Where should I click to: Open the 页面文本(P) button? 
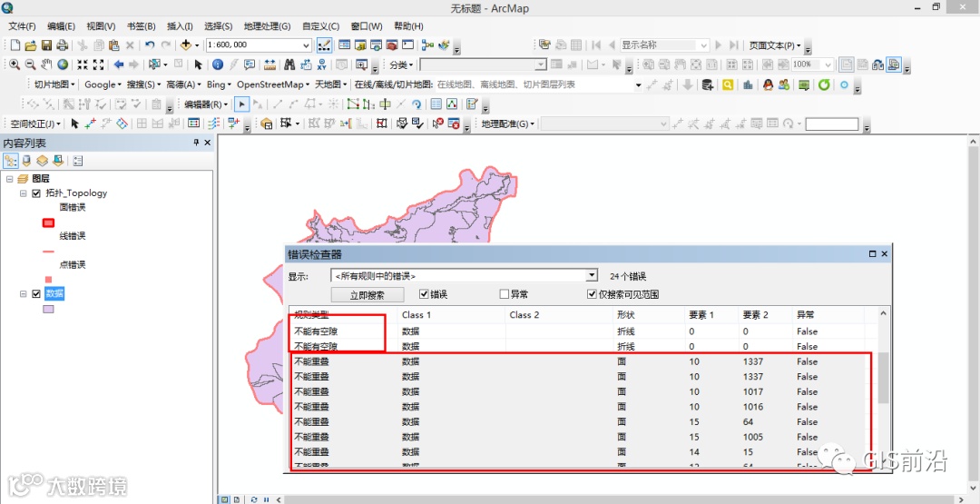[x=775, y=45]
